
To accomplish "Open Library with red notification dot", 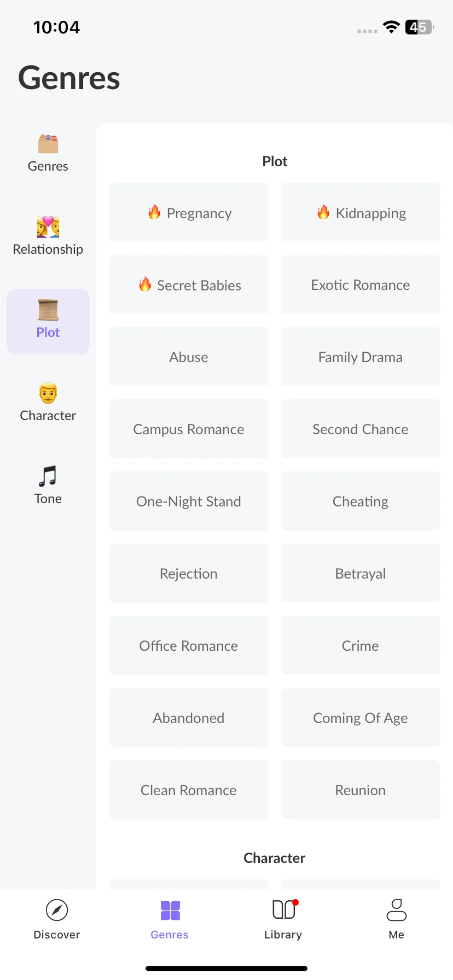I will [x=283, y=910].
